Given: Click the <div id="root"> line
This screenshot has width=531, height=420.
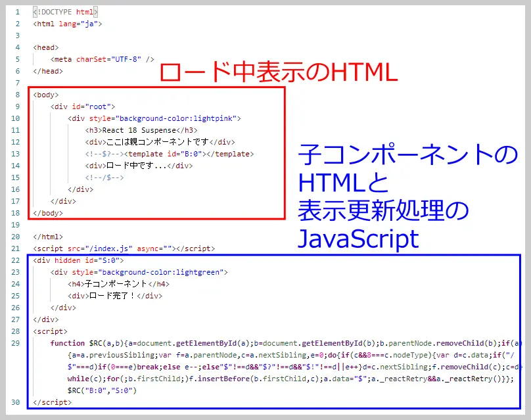Looking at the screenshot, I should point(83,107).
